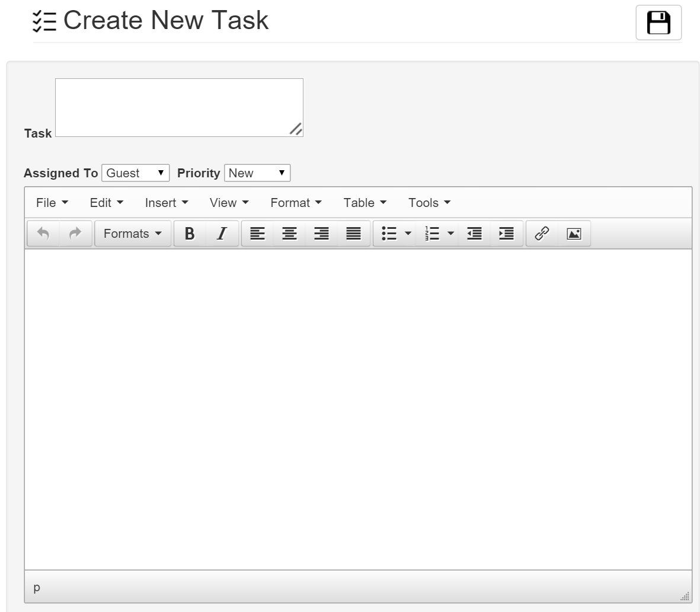Click the Priority label
The width and height of the screenshot is (700, 612).
199,173
